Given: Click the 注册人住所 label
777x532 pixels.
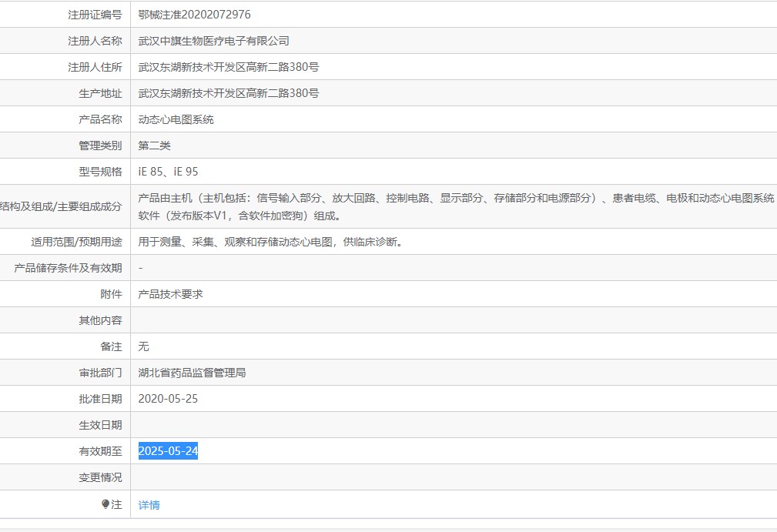Looking at the screenshot, I should point(95,67).
